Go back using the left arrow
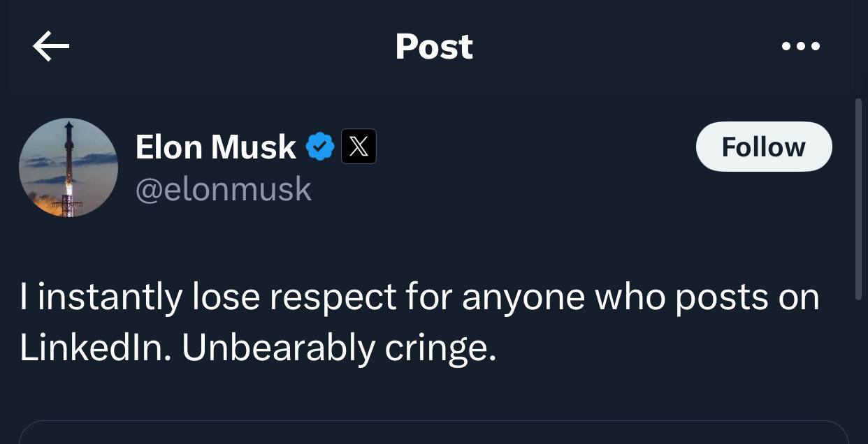The image size is (868, 444). [x=51, y=47]
